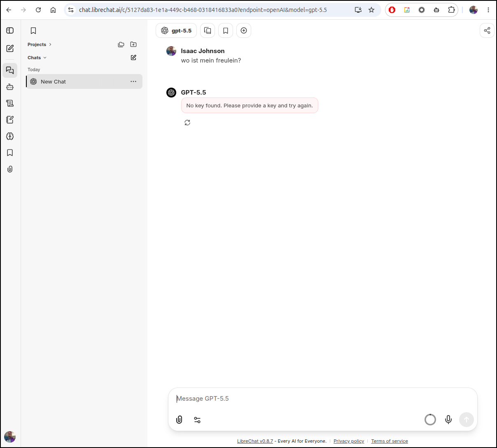Open the brain icon in left rail
This screenshot has width=497, height=448.
point(10,136)
